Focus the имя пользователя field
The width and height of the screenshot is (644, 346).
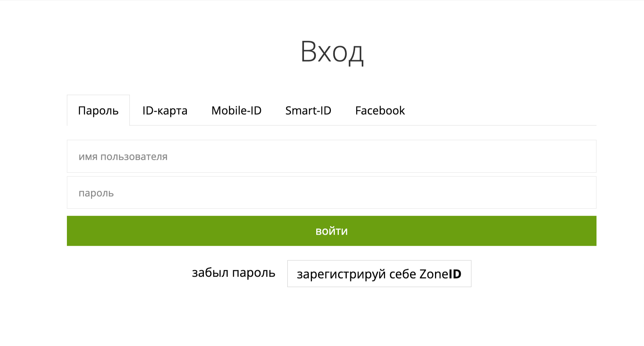[332, 156]
